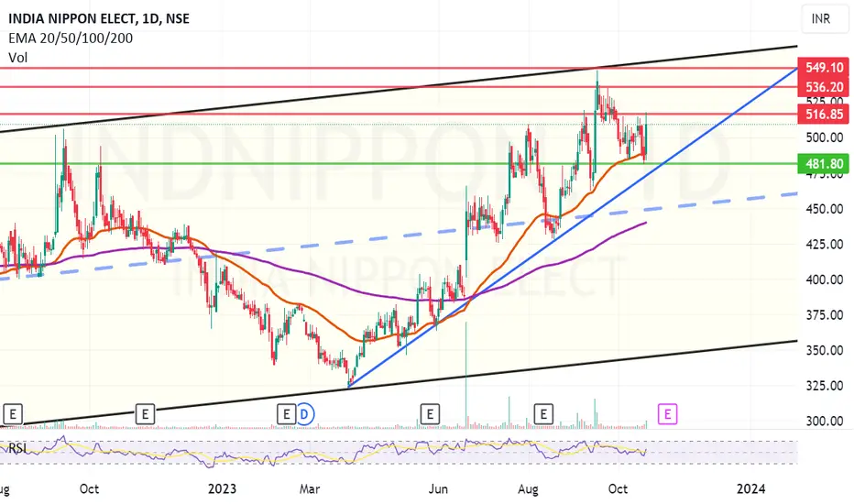Click the 400.00 price axis value
This screenshot has height=504, width=854.
(x=824, y=280)
